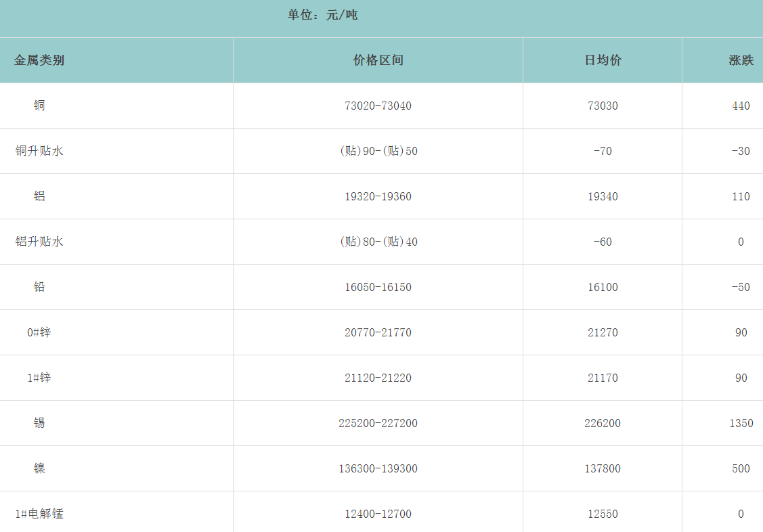Click the 金属类别 column header

(x=39, y=60)
